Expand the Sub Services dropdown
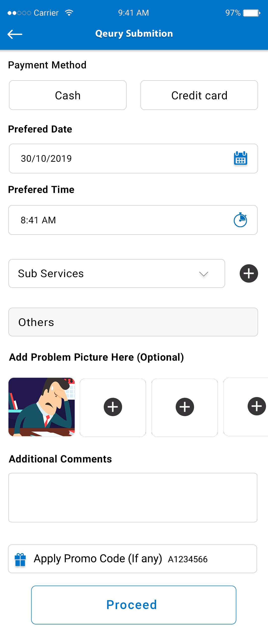This screenshot has height=644, width=268. (116, 273)
